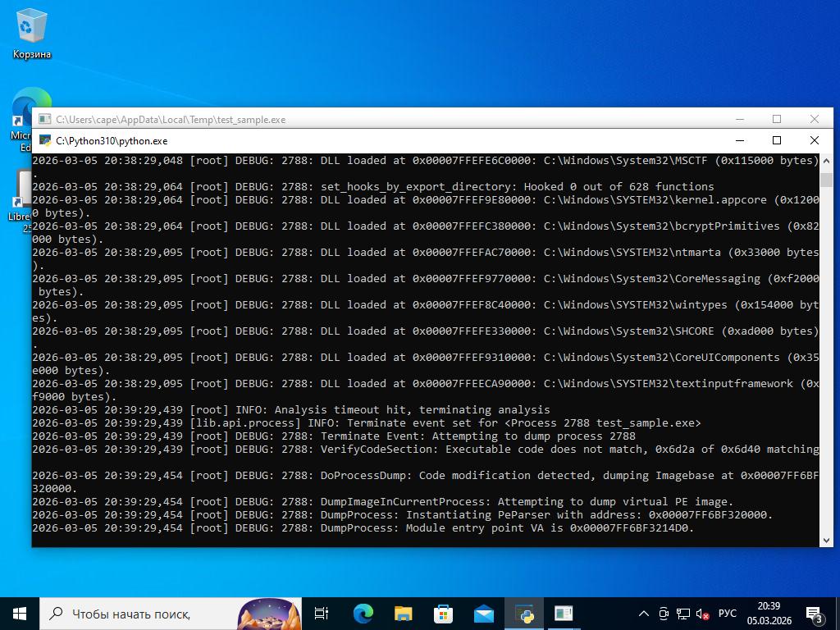Open the Recycle Bin (Корзина) desktop icon
The image size is (840, 630).
pos(31,34)
